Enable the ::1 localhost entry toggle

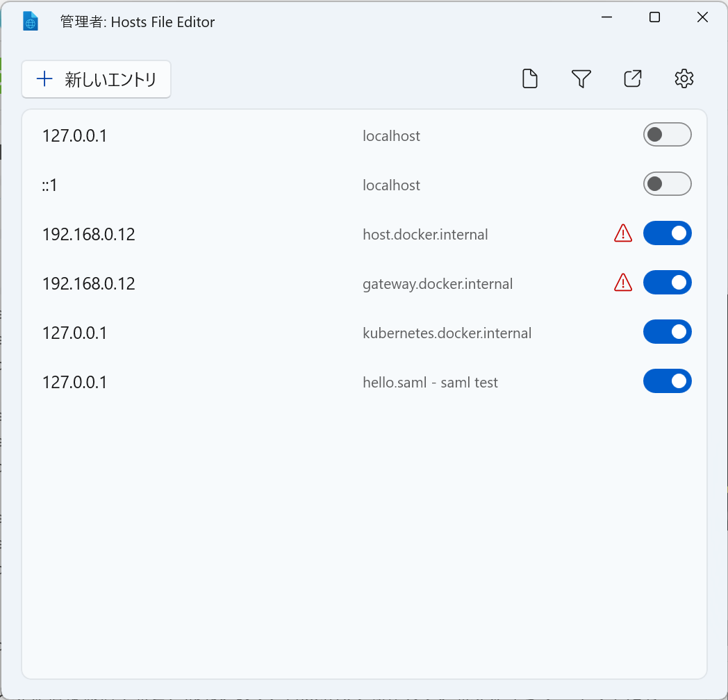[667, 184]
